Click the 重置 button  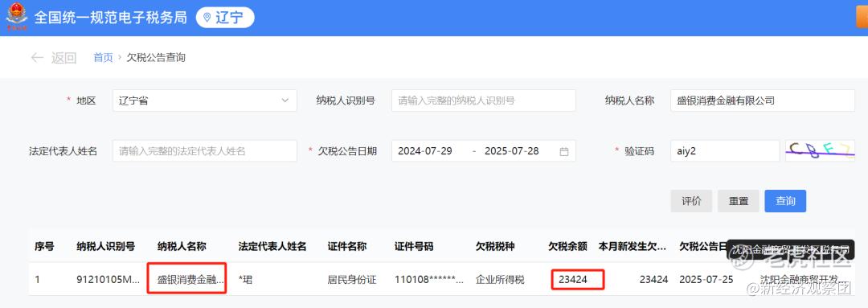(739, 201)
